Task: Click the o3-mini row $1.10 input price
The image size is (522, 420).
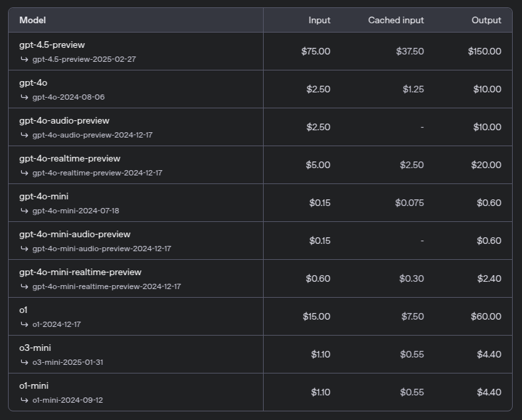Action: 321,355
